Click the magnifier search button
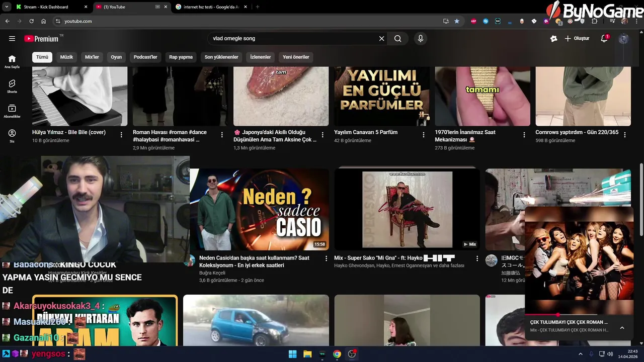Viewport: 644px width, 362px height. [x=397, y=39]
